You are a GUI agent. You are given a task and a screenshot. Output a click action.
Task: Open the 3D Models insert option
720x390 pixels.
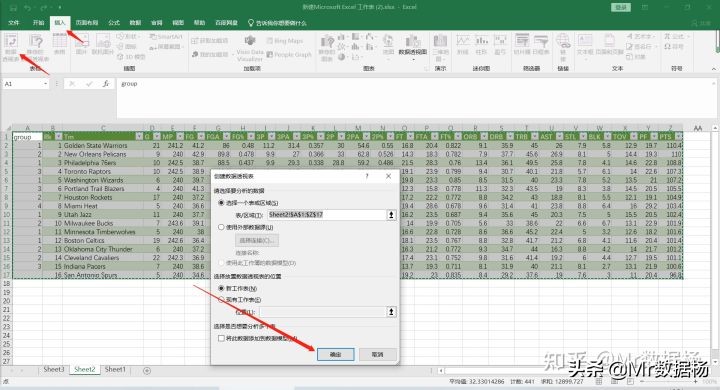132,57
